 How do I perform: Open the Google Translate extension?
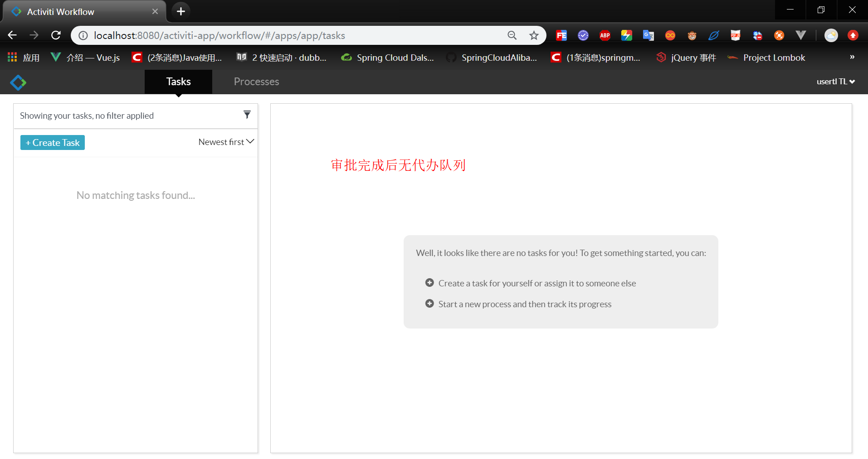coord(648,35)
